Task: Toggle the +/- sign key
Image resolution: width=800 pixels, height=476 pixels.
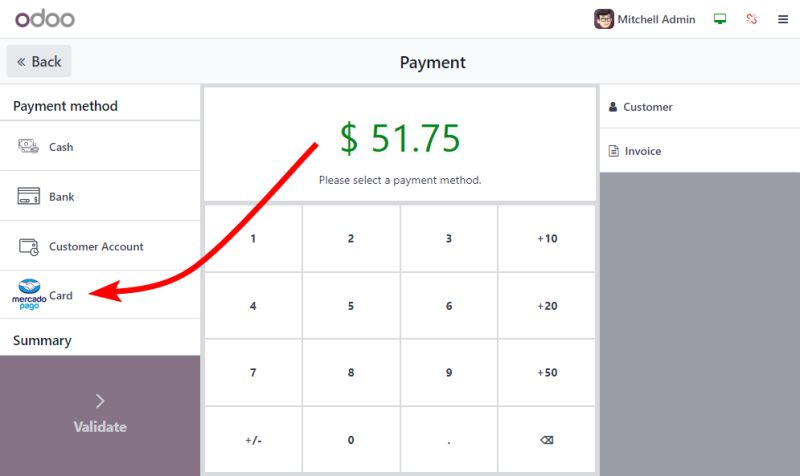Action: (x=252, y=440)
